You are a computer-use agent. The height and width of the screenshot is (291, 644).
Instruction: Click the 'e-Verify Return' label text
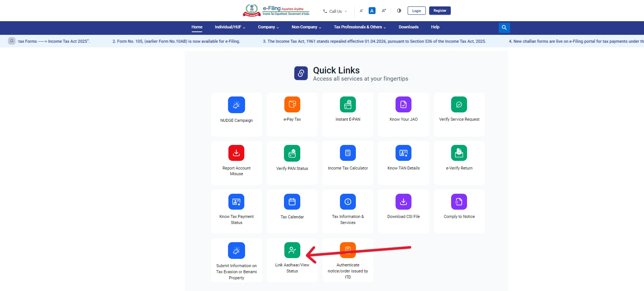[459, 168]
